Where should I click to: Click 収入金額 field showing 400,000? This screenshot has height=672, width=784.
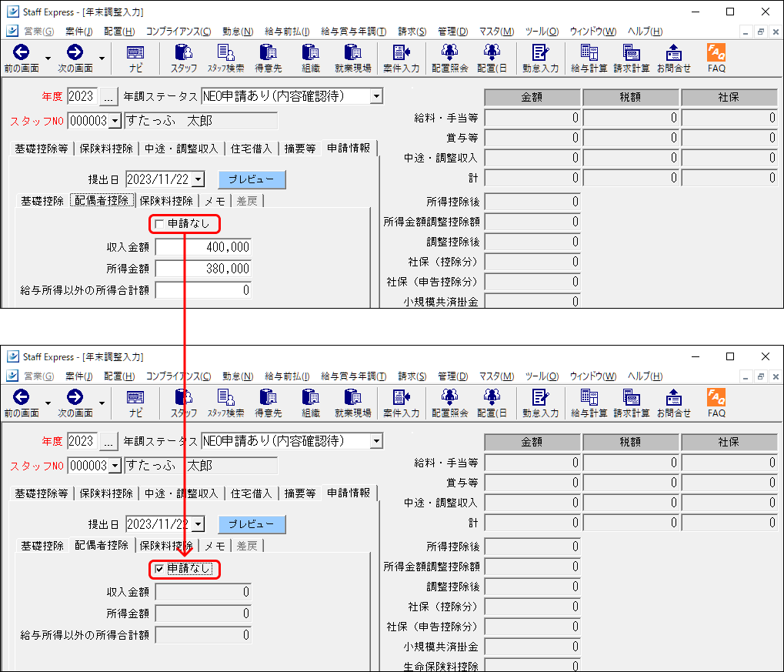tap(203, 246)
